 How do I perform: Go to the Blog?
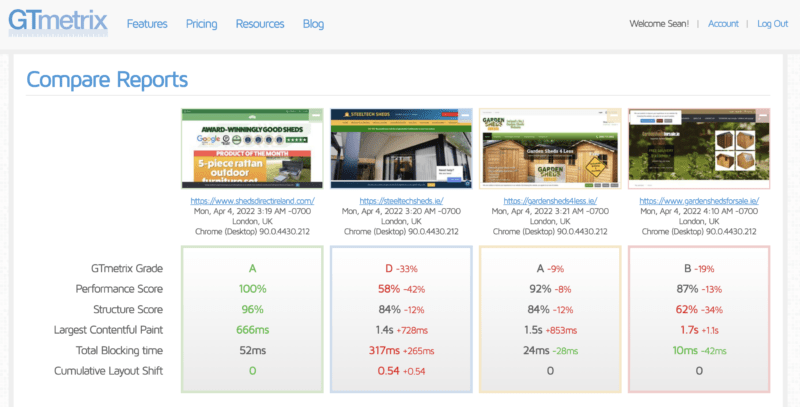313,24
